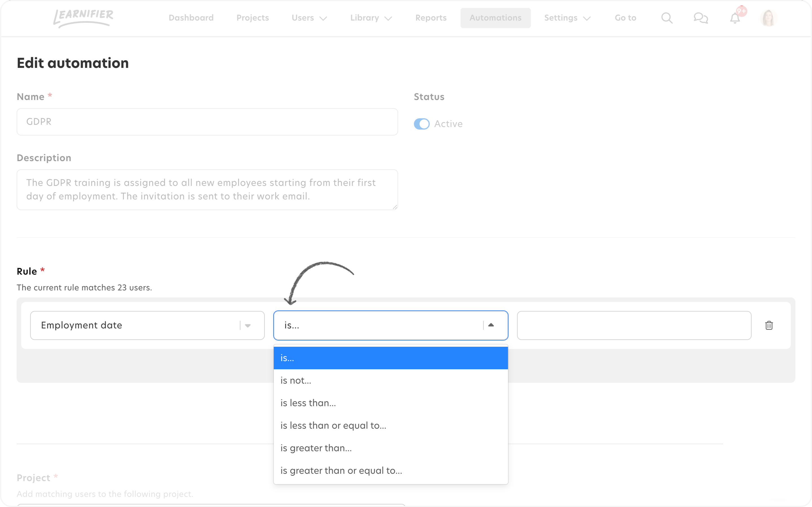812x507 pixels.
Task: Click the Learnifier logo
Action: pyautogui.click(x=83, y=18)
